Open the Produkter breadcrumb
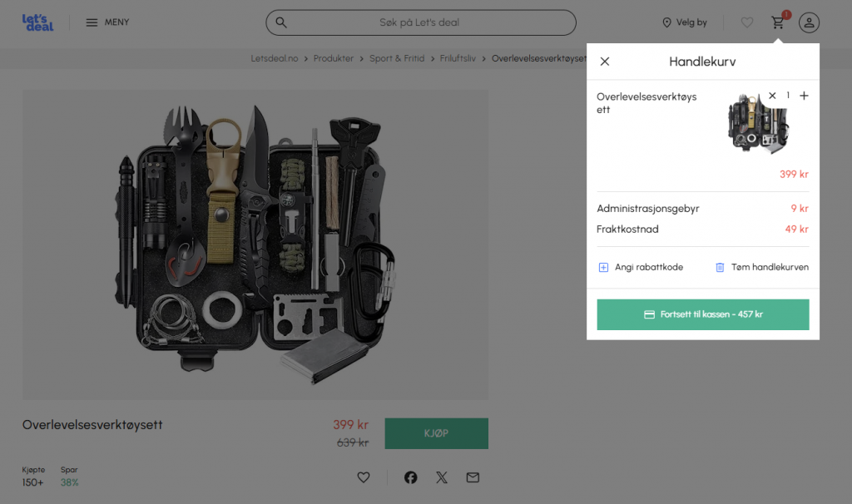852x504 pixels. tap(333, 58)
